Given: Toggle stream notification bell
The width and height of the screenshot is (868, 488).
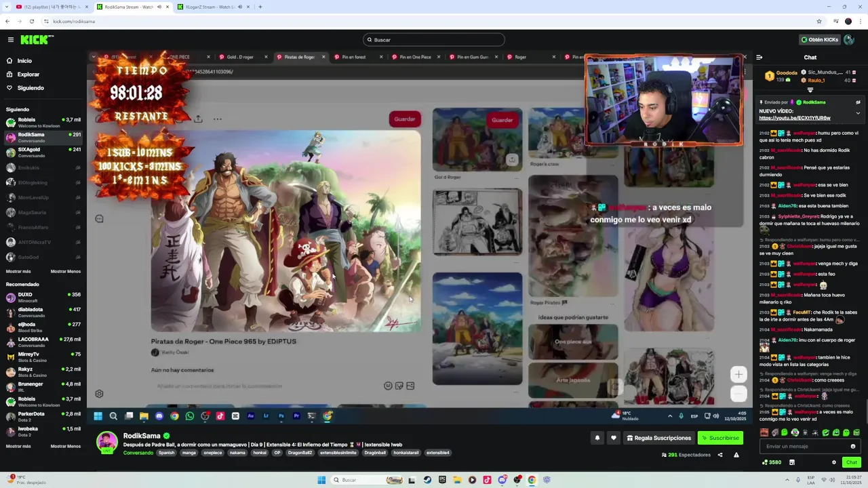Looking at the screenshot, I should pos(597,438).
